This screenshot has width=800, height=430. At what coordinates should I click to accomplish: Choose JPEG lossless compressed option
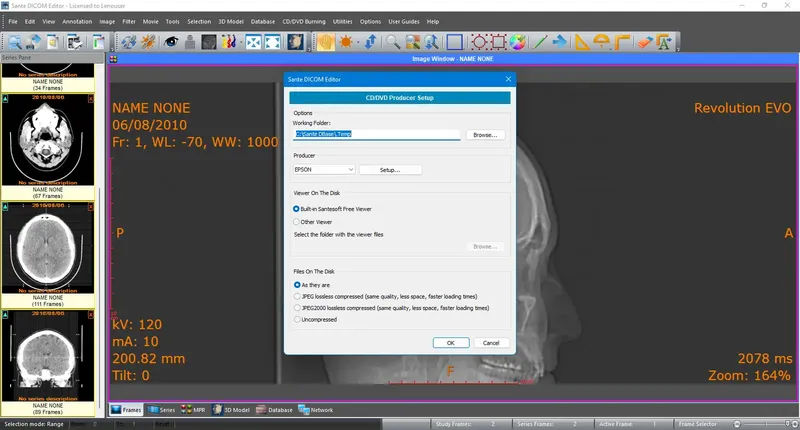(x=297, y=296)
